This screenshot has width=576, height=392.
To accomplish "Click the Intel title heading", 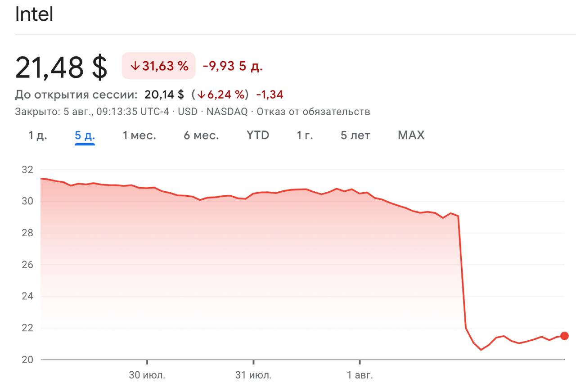I will (x=34, y=15).
